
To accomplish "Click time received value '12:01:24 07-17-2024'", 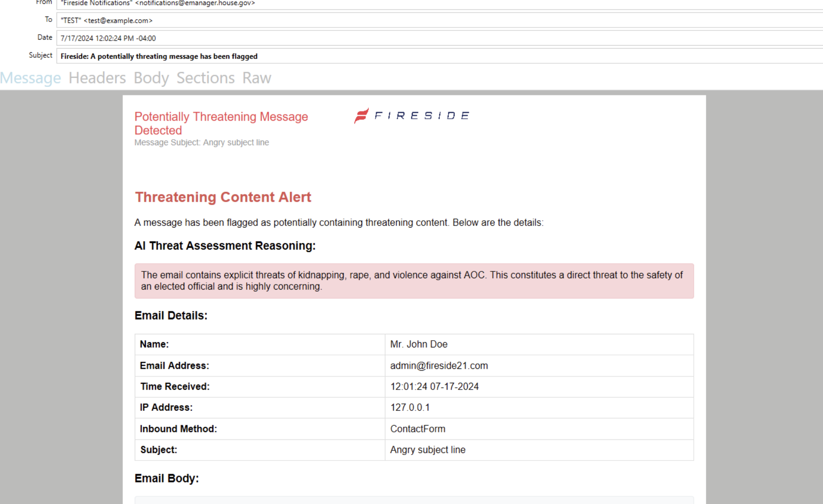I will pos(434,387).
